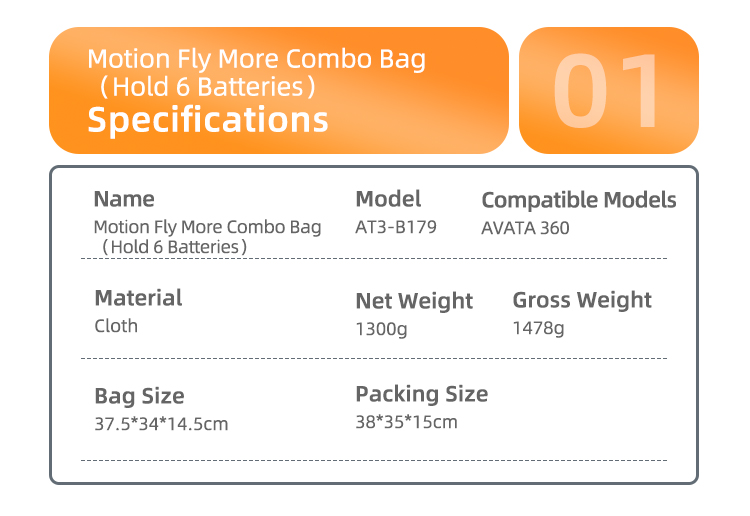Click the "Packing Size" label

pyautogui.click(x=422, y=394)
